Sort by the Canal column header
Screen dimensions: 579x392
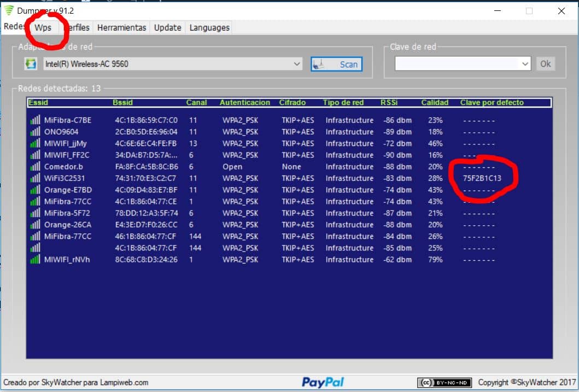pyautogui.click(x=196, y=103)
